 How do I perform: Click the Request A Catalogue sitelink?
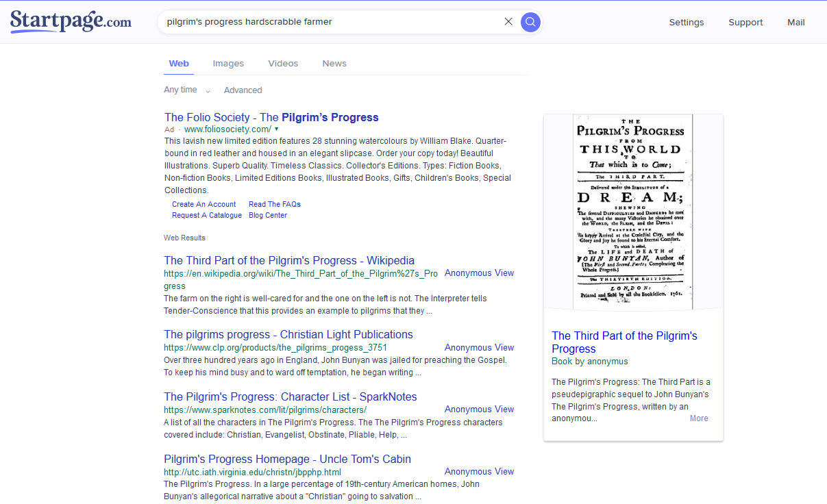[207, 215]
